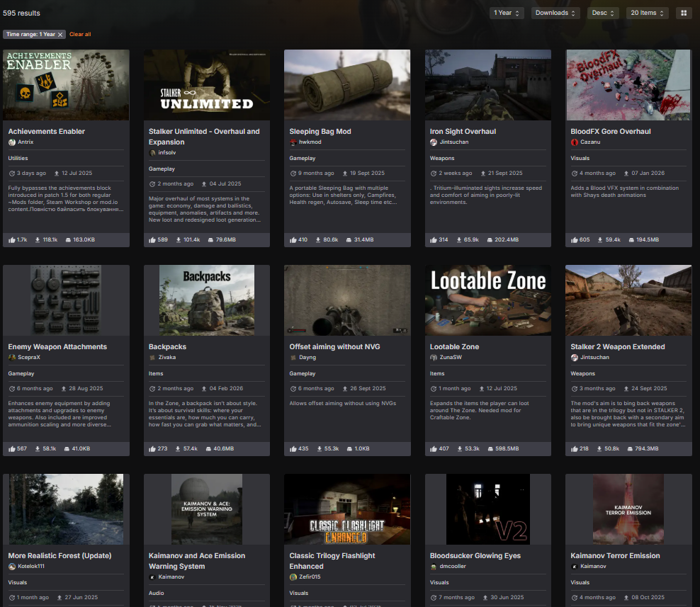
Task: Open Stalker Unlimited - Overhaul and Expansion title
Action: [x=204, y=137]
